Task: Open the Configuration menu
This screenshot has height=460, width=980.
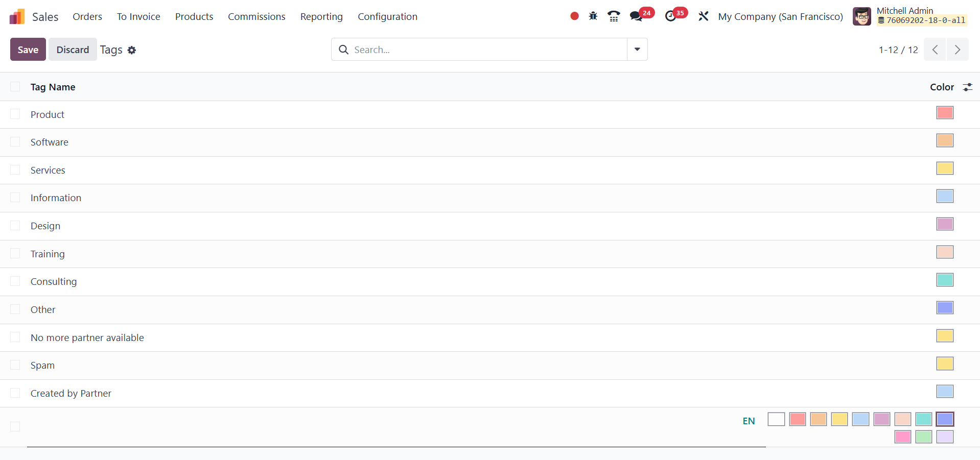Action: click(x=387, y=16)
